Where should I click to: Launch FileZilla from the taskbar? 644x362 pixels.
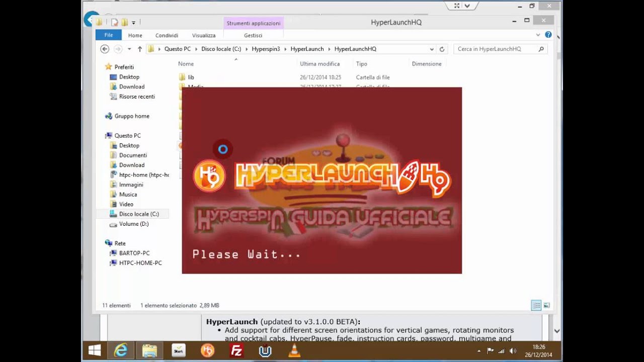(236, 350)
